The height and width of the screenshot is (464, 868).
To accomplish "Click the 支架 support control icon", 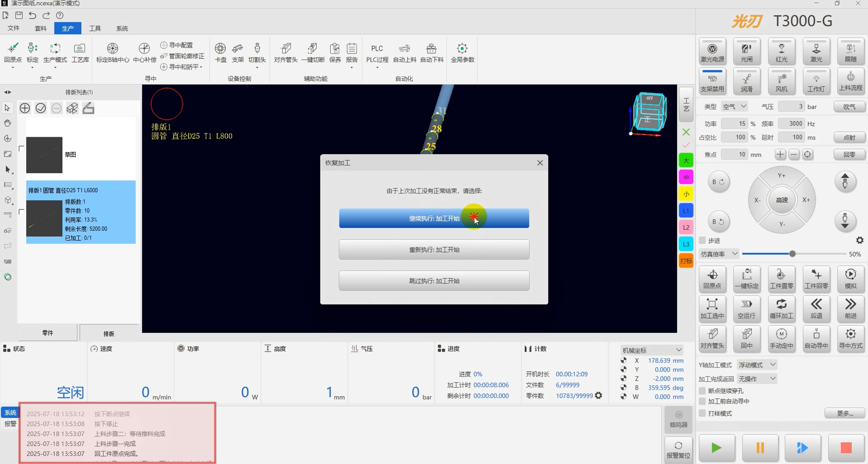I will tap(237, 53).
